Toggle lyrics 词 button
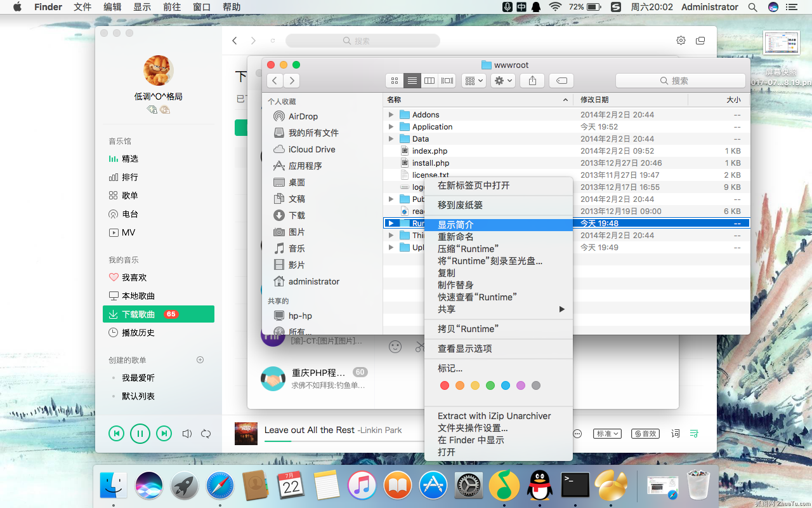The width and height of the screenshot is (812, 508). [675, 434]
